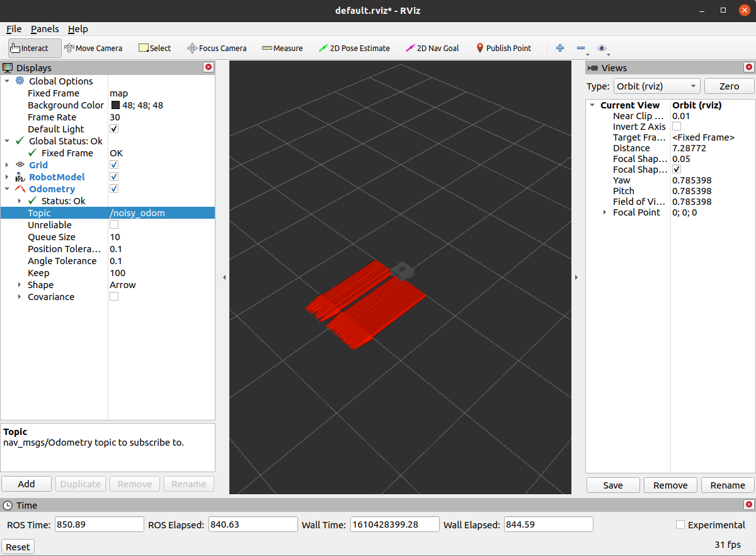Collapse the Global Options tree node
Screen dimensions: 756x556
[7, 81]
